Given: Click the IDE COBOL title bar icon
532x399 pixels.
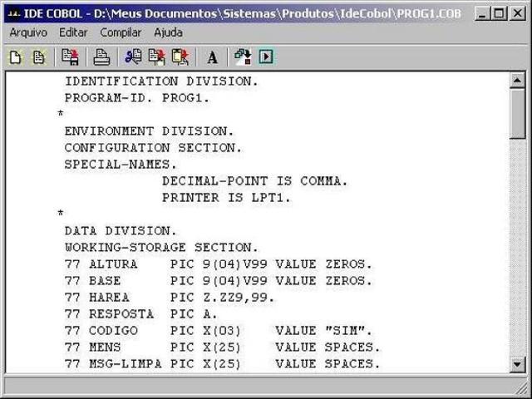Looking at the screenshot, I should point(13,13).
